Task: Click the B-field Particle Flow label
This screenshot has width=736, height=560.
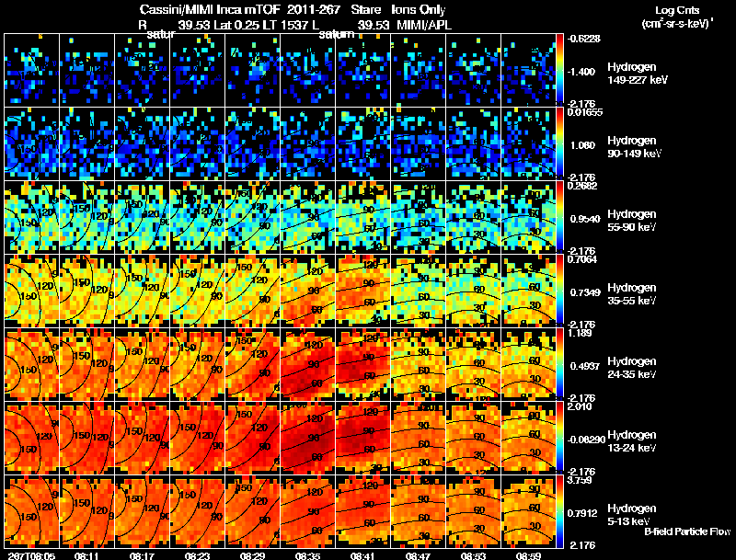Action: click(x=687, y=531)
